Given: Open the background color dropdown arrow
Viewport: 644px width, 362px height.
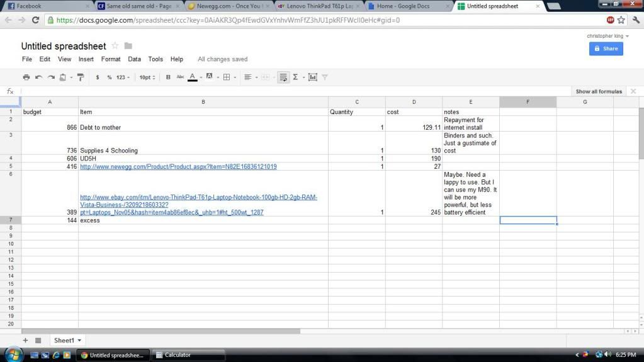Looking at the screenshot, I should tap(218, 77).
